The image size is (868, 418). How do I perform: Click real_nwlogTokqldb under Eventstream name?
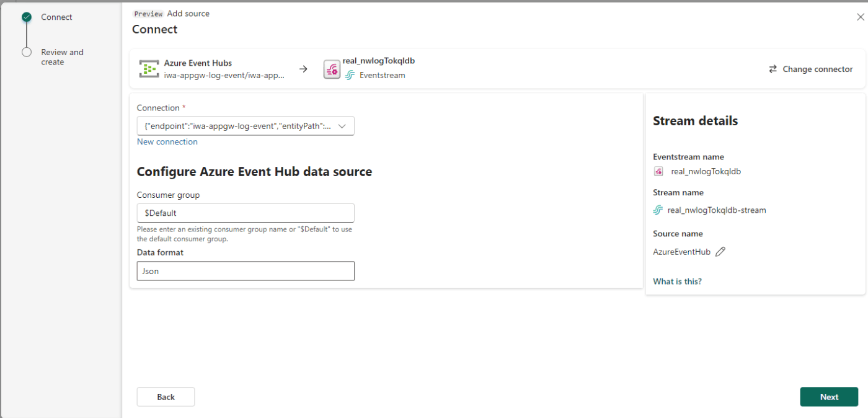point(706,172)
